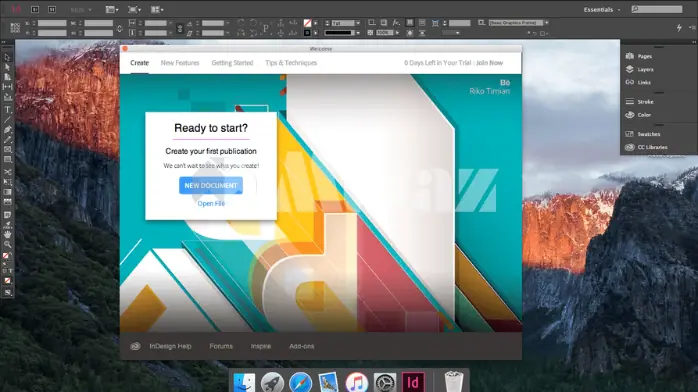Open Finder from the dock
The image size is (698, 392).
[244, 382]
